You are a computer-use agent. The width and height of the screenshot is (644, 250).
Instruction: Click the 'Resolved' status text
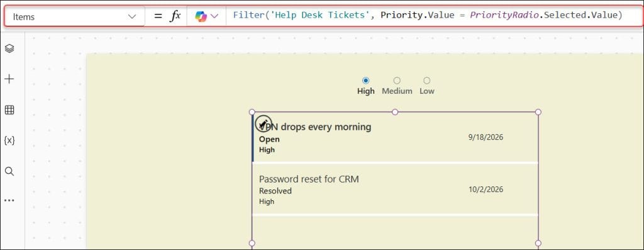pos(275,191)
